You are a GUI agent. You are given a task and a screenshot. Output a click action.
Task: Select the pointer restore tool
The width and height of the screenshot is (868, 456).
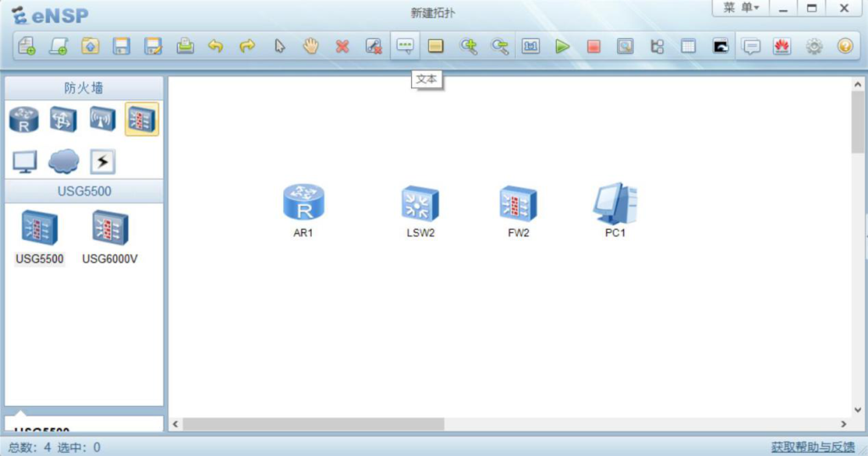pos(280,46)
